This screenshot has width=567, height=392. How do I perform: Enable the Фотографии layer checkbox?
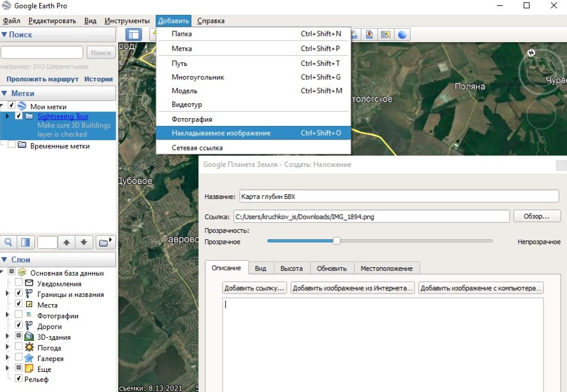pyautogui.click(x=19, y=314)
